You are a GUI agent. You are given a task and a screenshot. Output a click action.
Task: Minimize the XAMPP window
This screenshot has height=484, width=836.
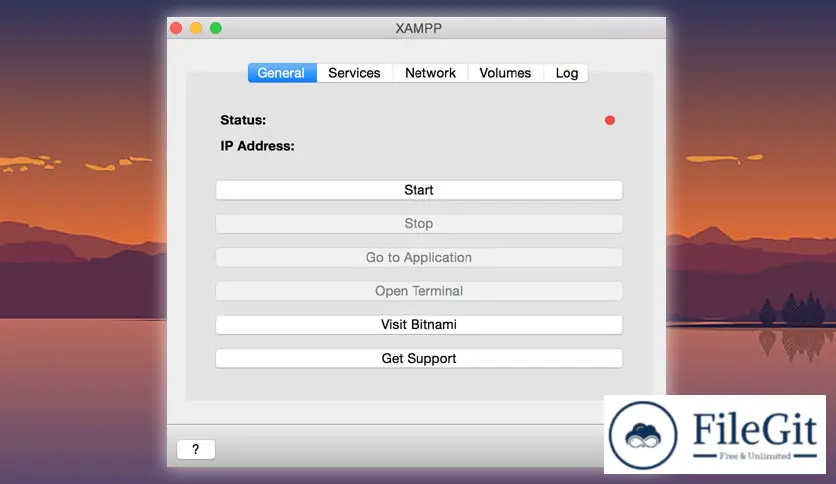196,28
